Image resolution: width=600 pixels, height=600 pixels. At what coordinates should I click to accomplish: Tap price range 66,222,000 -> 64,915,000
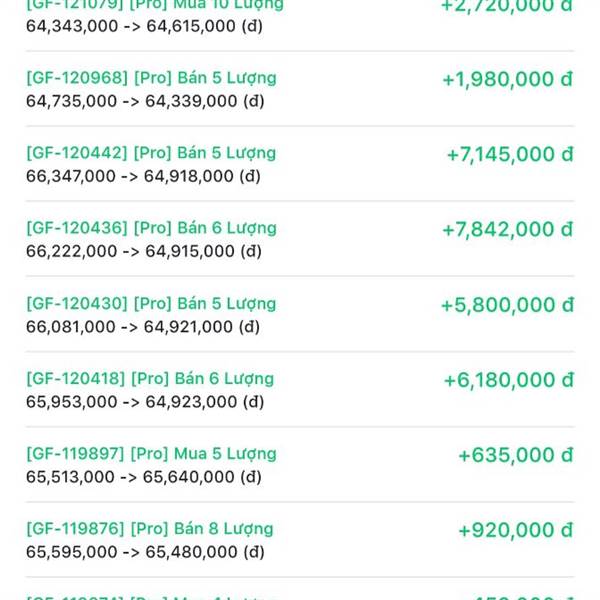(144, 251)
